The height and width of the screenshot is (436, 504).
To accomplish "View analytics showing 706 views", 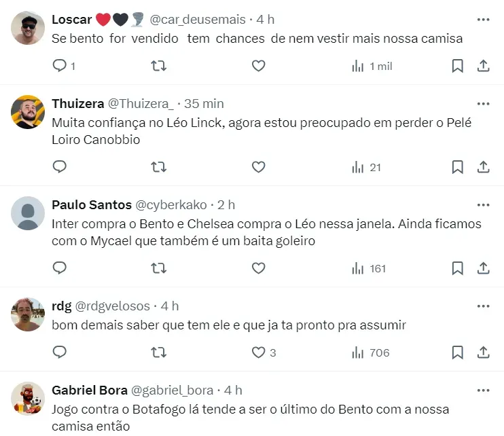I will (x=371, y=352).
